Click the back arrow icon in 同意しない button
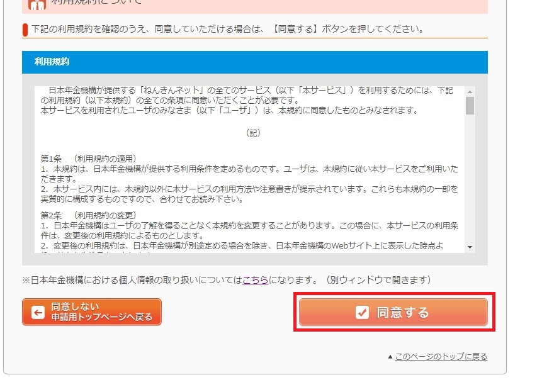 (x=38, y=312)
